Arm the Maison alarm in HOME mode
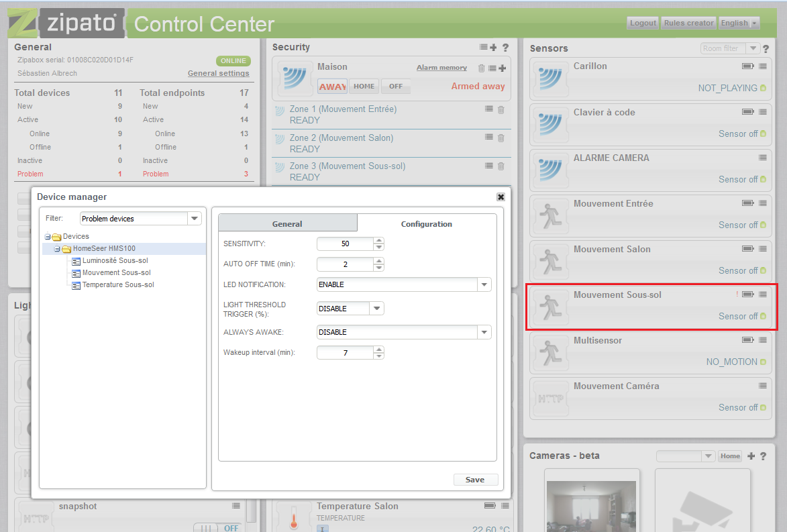Viewport: 787px width, 532px height. pos(364,87)
